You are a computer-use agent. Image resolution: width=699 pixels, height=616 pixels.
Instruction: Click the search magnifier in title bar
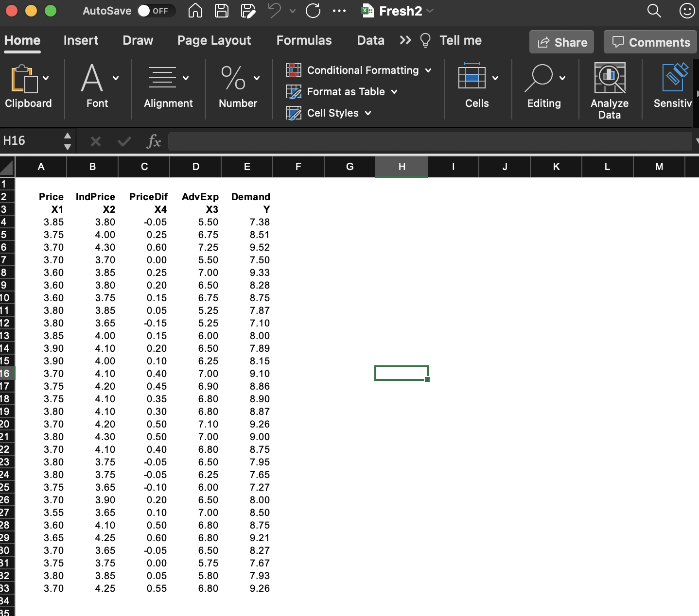(654, 11)
